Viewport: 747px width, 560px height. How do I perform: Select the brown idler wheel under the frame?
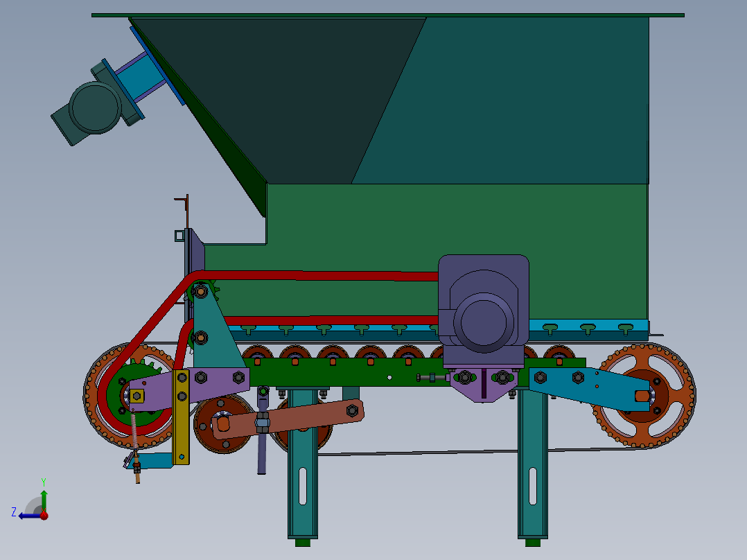(x=224, y=424)
